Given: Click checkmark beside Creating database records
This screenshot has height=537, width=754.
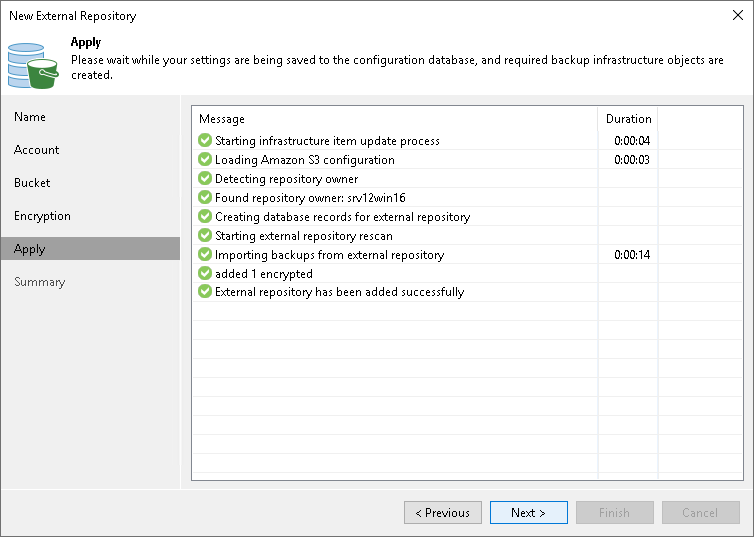Looking at the screenshot, I should [x=205, y=217].
